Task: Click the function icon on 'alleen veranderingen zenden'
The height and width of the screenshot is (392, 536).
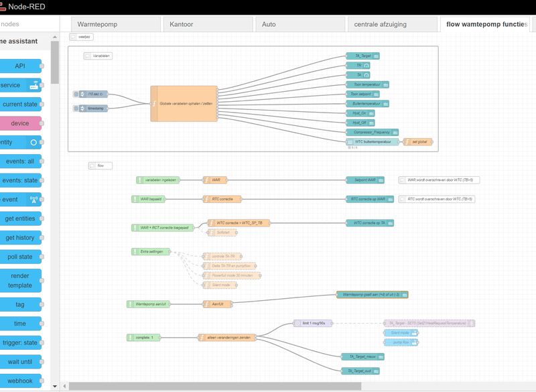Action: click(x=202, y=337)
